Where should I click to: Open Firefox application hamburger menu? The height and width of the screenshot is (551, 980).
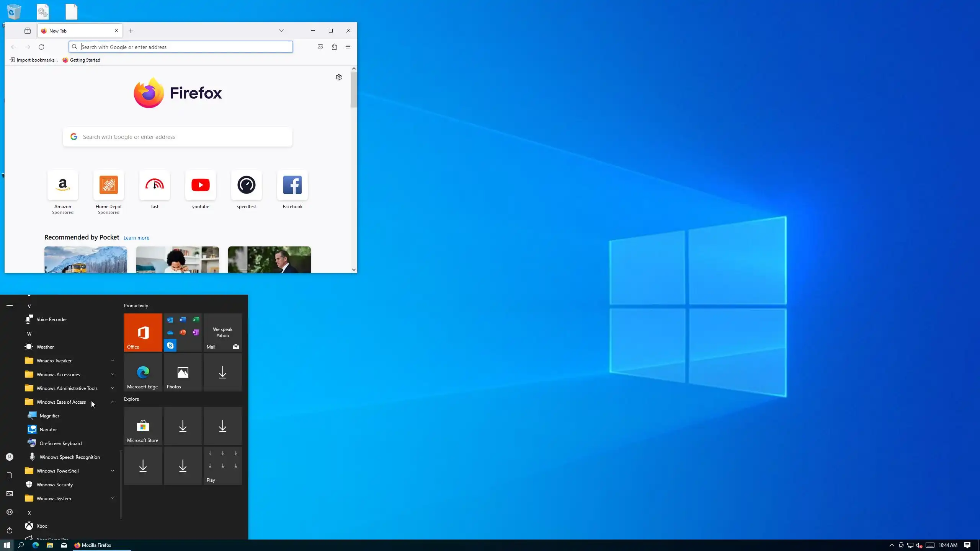348,47
